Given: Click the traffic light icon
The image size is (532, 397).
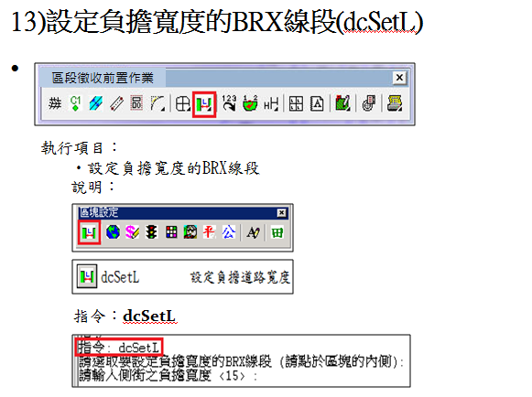Looking at the screenshot, I should click(151, 232).
